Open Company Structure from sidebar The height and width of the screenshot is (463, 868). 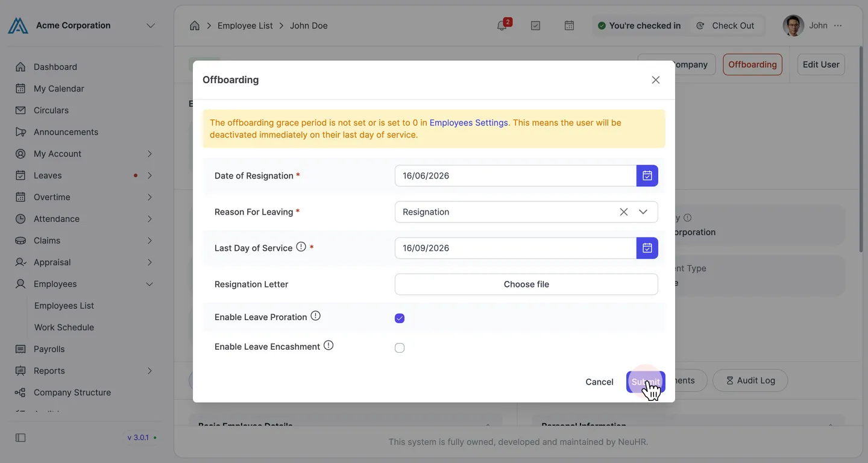coord(72,392)
